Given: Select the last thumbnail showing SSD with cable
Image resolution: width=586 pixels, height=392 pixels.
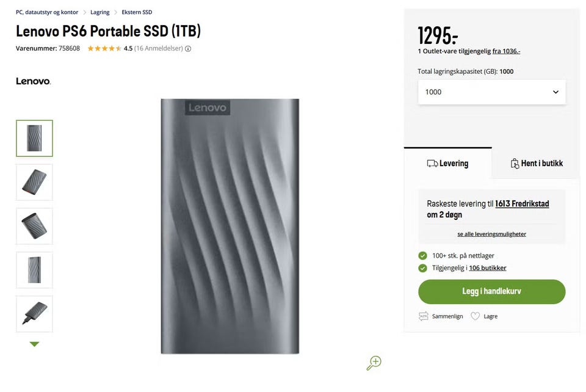Looking at the screenshot, I should pyautogui.click(x=34, y=314).
